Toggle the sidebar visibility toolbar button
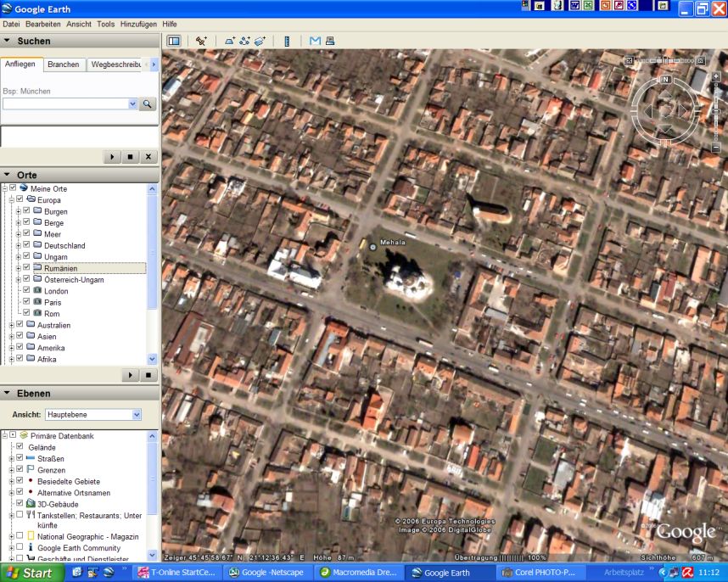The width and height of the screenshot is (728, 582). point(174,41)
